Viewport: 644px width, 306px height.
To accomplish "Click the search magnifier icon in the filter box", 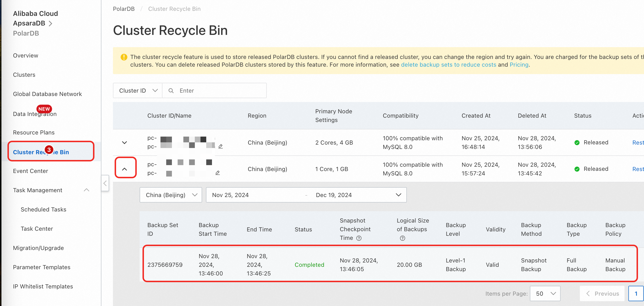I will click(x=171, y=91).
